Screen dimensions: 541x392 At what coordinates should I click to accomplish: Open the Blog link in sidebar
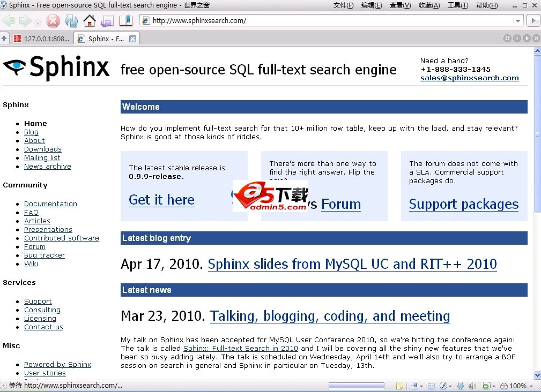(31, 132)
